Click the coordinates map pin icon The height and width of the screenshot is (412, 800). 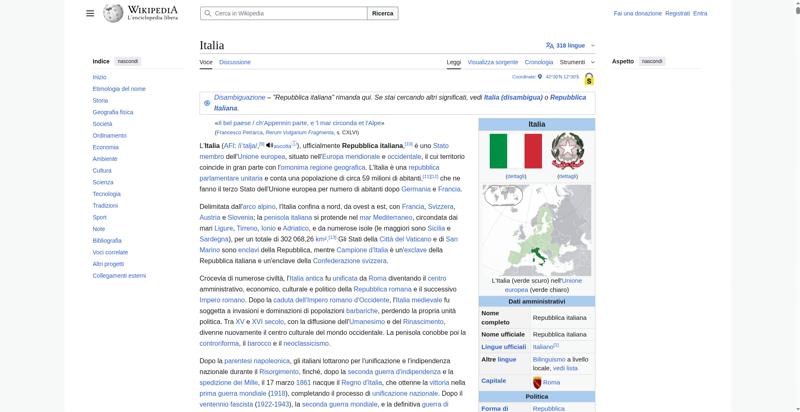point(542,76)
